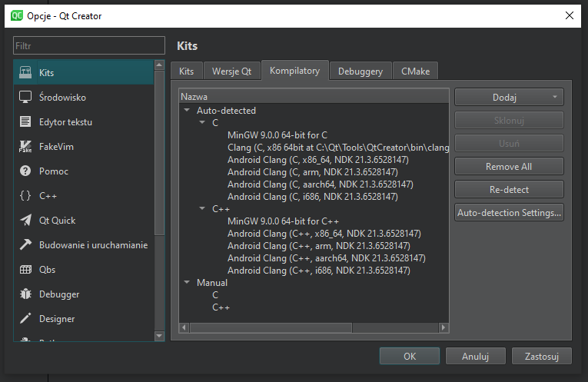
Task: Click the Filtr search input field
Action: point(89,46)
